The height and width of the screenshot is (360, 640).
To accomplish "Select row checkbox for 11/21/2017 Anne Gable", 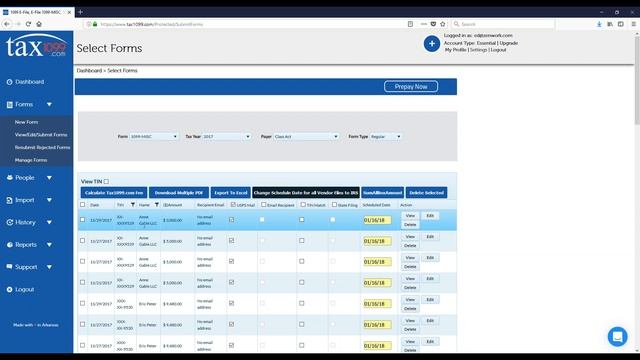I will [x=82, y=282].
